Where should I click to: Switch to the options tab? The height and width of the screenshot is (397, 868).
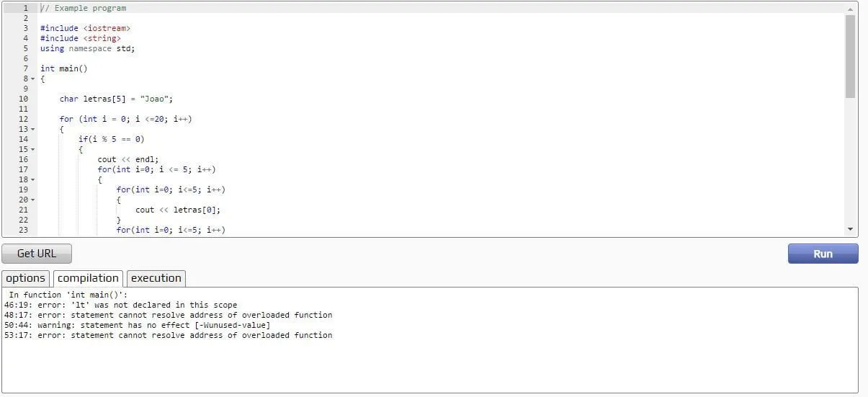(26, 278)
